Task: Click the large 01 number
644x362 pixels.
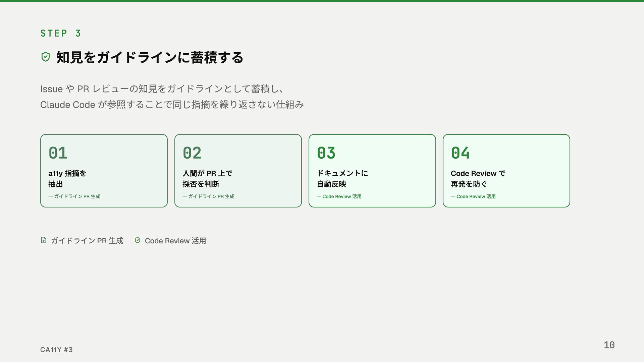Action: click(58, 153)
